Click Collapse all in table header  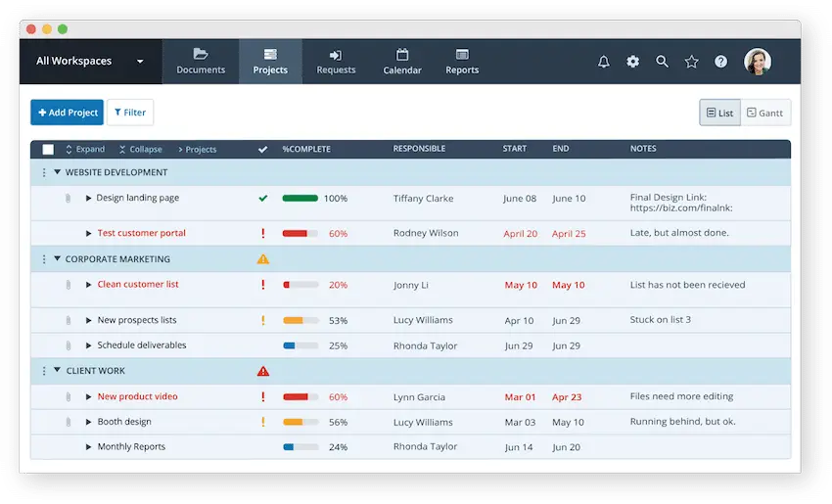point(141,150)
